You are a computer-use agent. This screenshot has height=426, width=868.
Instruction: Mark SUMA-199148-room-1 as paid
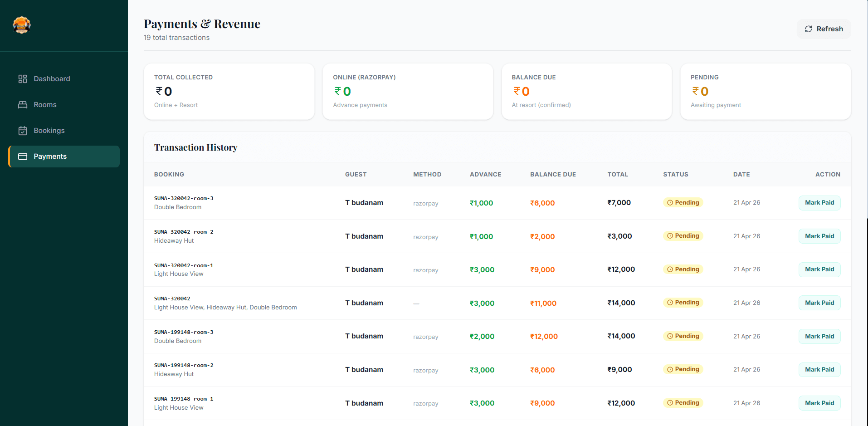click(819, 403)
